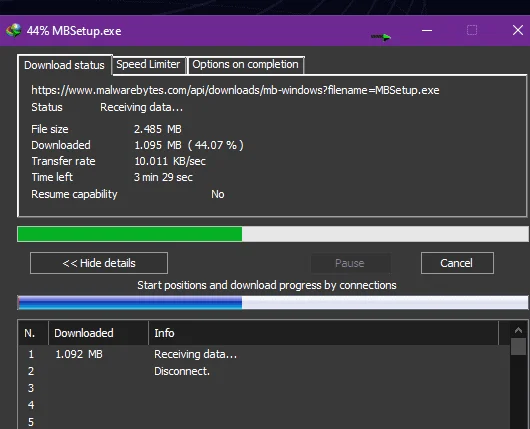Open the Options on completion tab
The height and width of the screenshot is (429, 530).
point(245,64)
